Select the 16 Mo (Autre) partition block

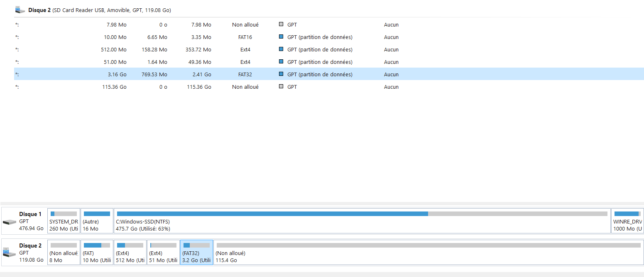[x=97, y=225]
